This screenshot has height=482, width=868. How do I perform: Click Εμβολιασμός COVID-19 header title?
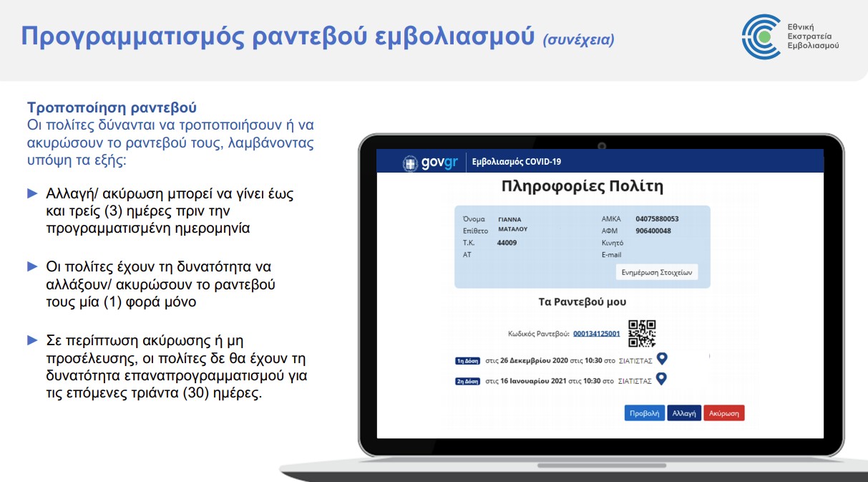[517, 162]
